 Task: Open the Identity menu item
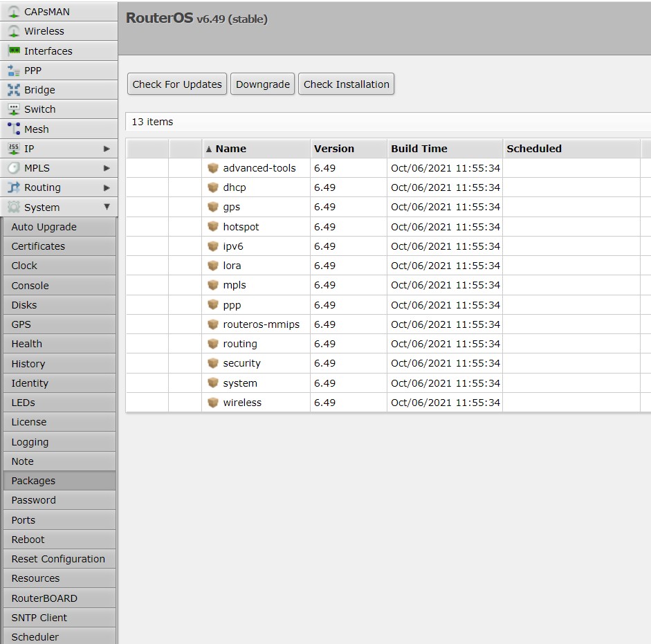coord(59,383)
